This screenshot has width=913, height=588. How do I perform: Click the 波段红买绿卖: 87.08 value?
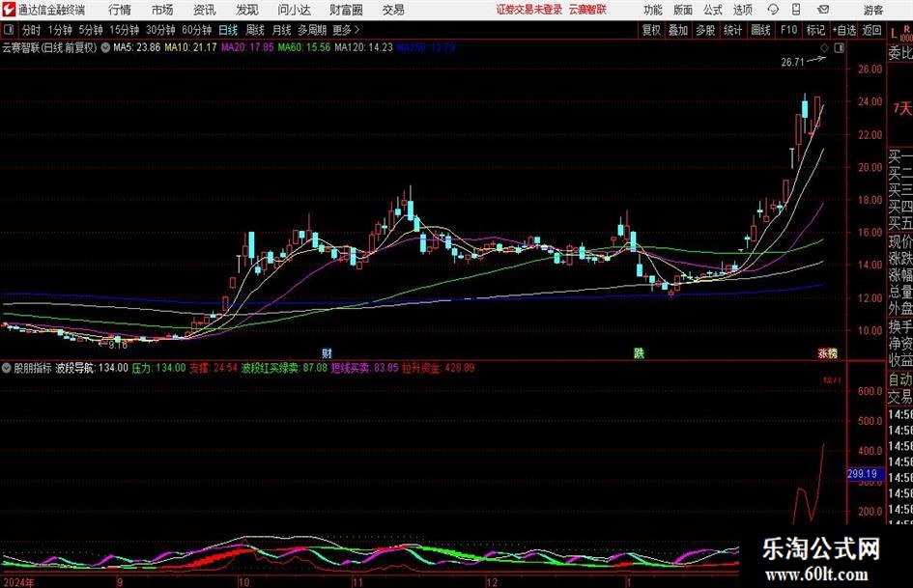284,368
